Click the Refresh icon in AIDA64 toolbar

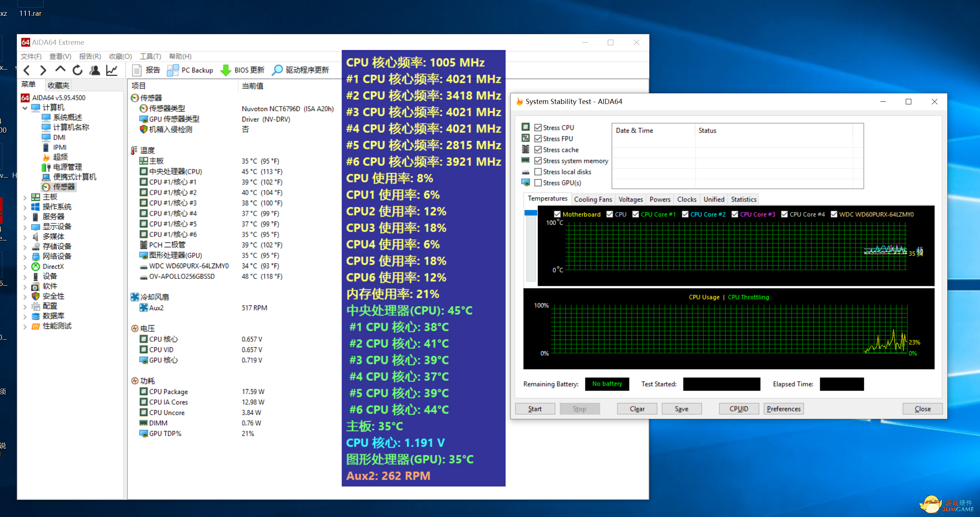tap(78, 70)
